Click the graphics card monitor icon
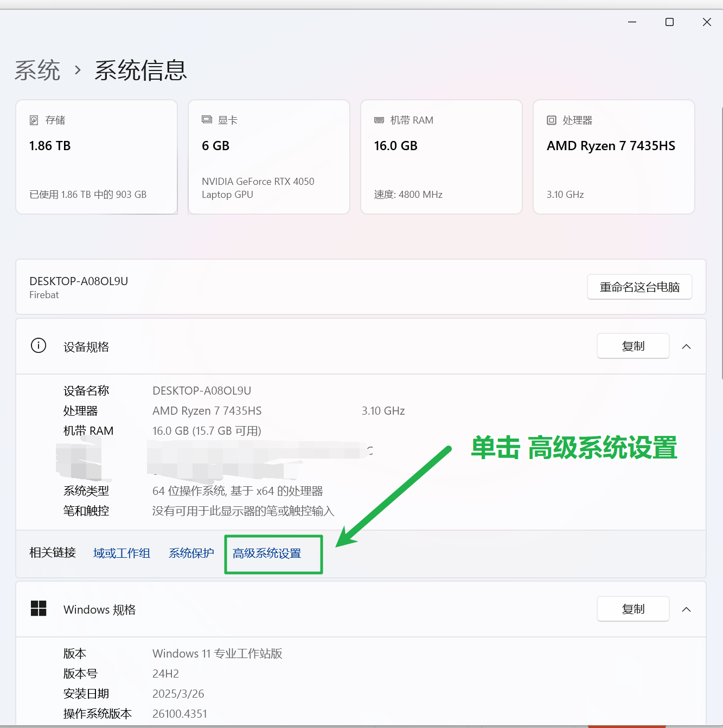Image resolution: width=723 pixels, height=728 pixels. pos(207,120)
